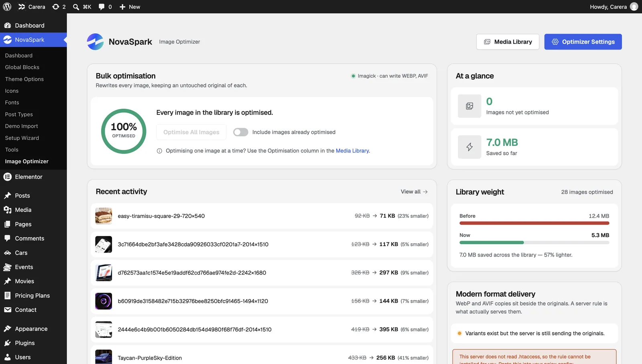The width and height of the screenshot is (642, 364).
Task: Open Icons submenu item
Action: (x=12, y=91)
